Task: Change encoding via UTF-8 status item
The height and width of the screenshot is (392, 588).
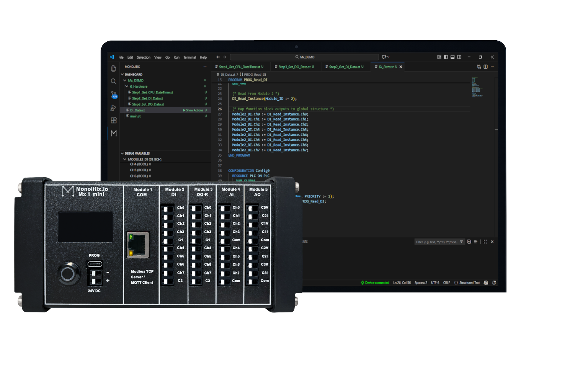Action: 435,283
